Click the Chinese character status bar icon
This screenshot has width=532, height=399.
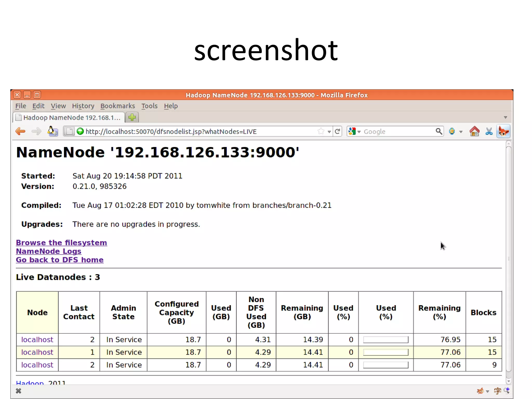[x=497, y=391]
